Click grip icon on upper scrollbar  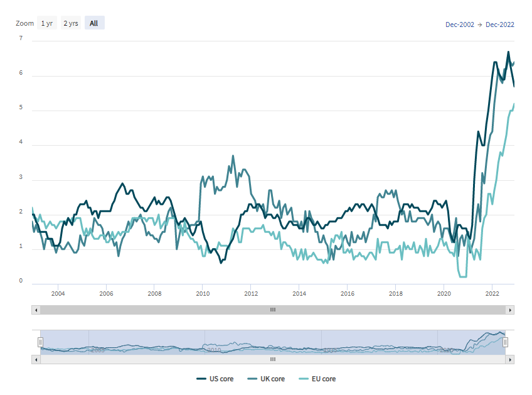point(273,310)
